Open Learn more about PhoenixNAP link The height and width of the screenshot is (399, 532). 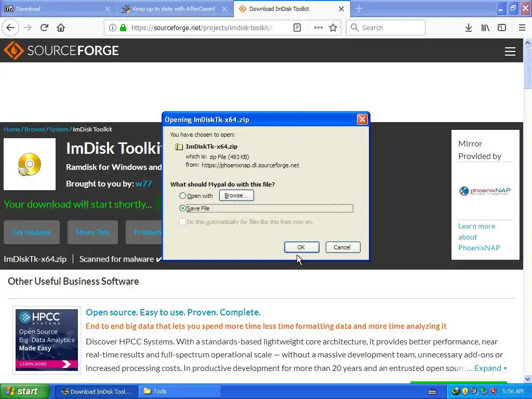click(478, 237)
